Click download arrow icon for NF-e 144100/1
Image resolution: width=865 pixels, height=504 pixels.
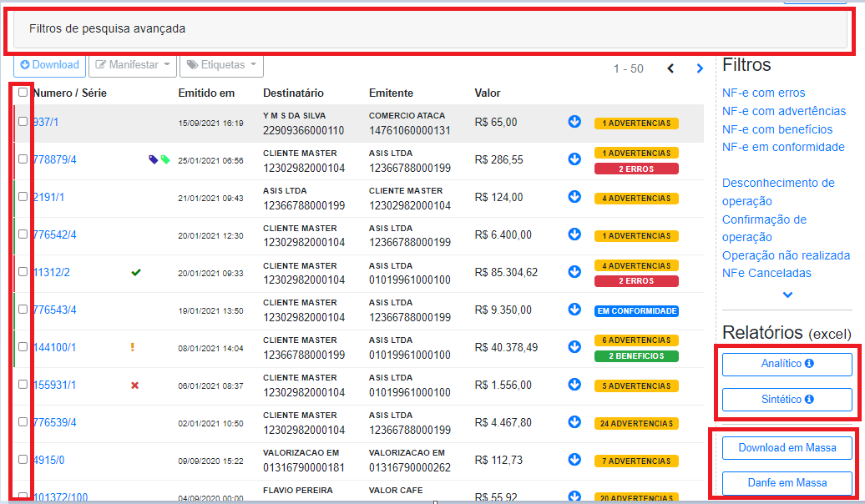574,346
